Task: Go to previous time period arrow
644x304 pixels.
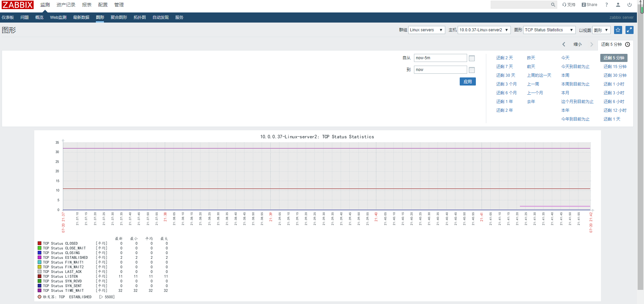Action: pos(564,44)
